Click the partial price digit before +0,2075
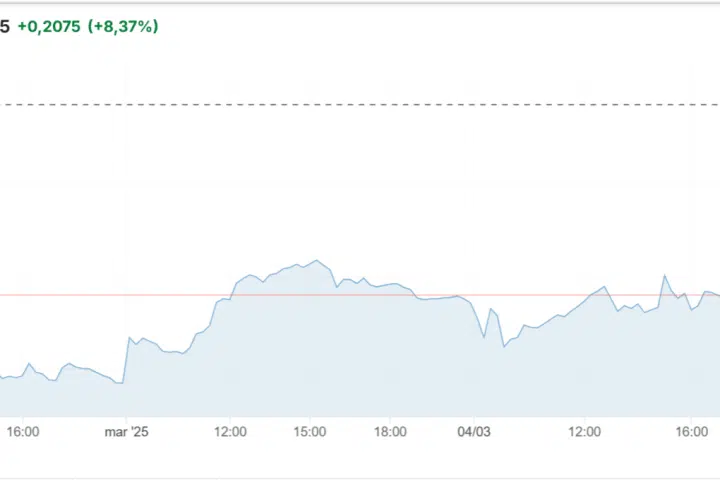 pyautogui.click(x=5, y=27)
